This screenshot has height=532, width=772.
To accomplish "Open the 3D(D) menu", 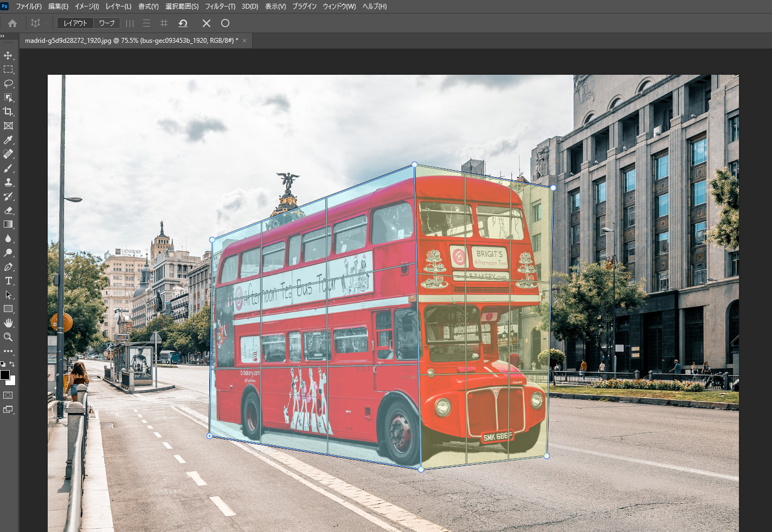I will pos(250,7).
